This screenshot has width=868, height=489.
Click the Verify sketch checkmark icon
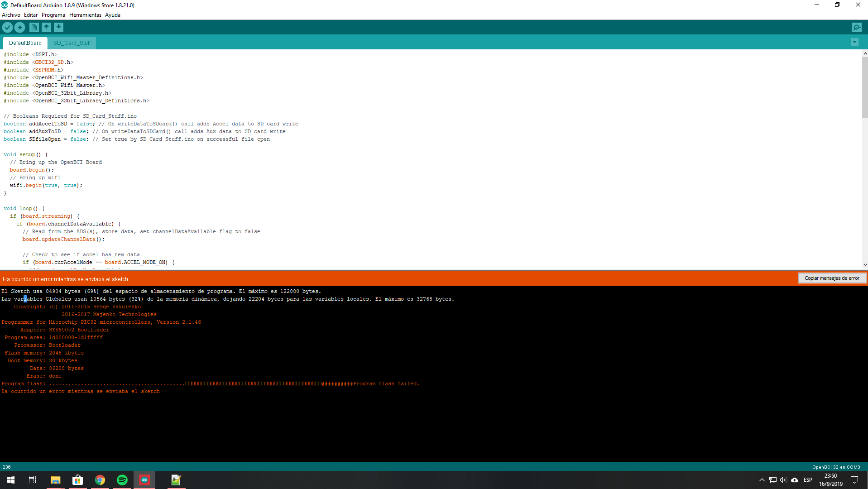click(7, 28)
